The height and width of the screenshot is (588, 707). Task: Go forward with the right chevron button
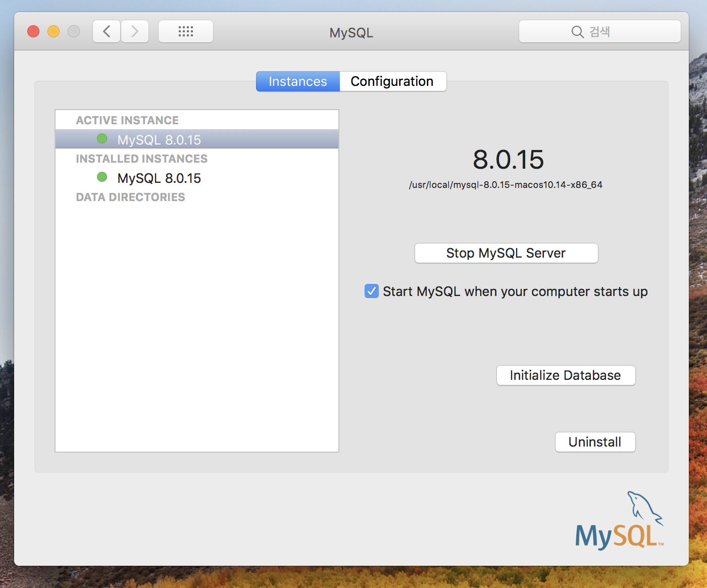tap(135, 32)
